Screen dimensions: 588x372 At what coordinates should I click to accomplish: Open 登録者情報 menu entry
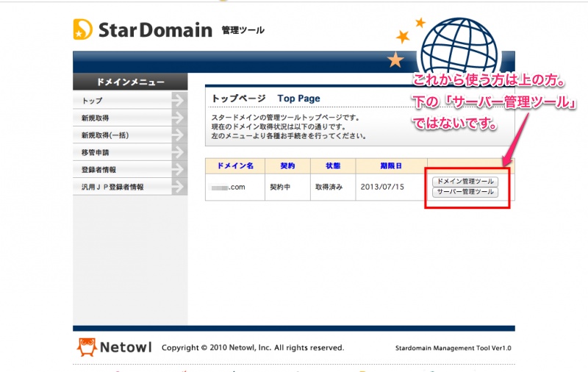[130, 170]
